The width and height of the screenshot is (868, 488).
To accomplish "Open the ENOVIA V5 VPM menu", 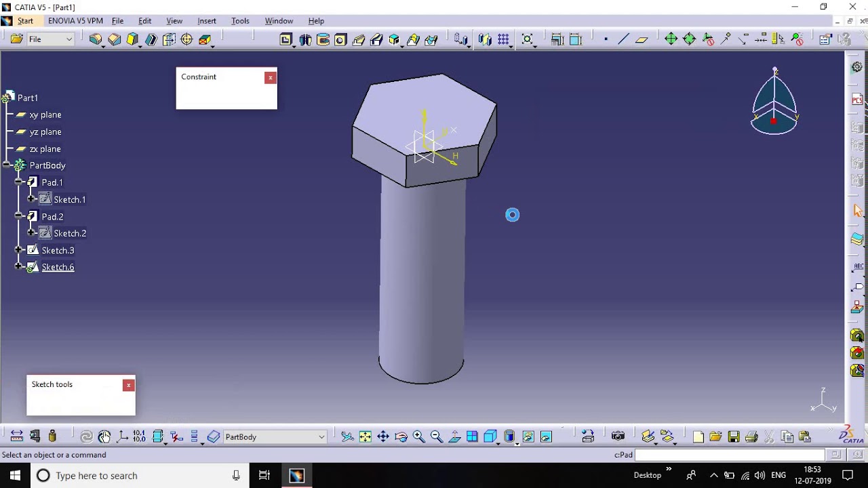I will point(75,21).
